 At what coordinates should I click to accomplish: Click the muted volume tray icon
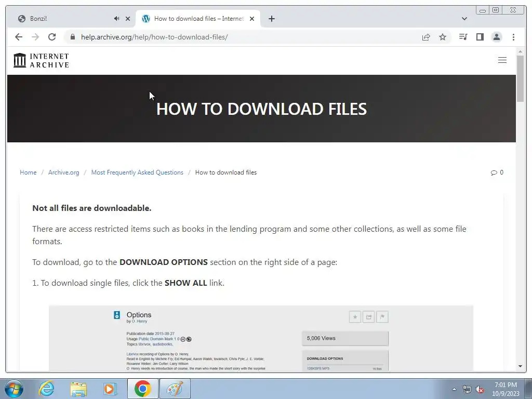[x=480, y=389]
